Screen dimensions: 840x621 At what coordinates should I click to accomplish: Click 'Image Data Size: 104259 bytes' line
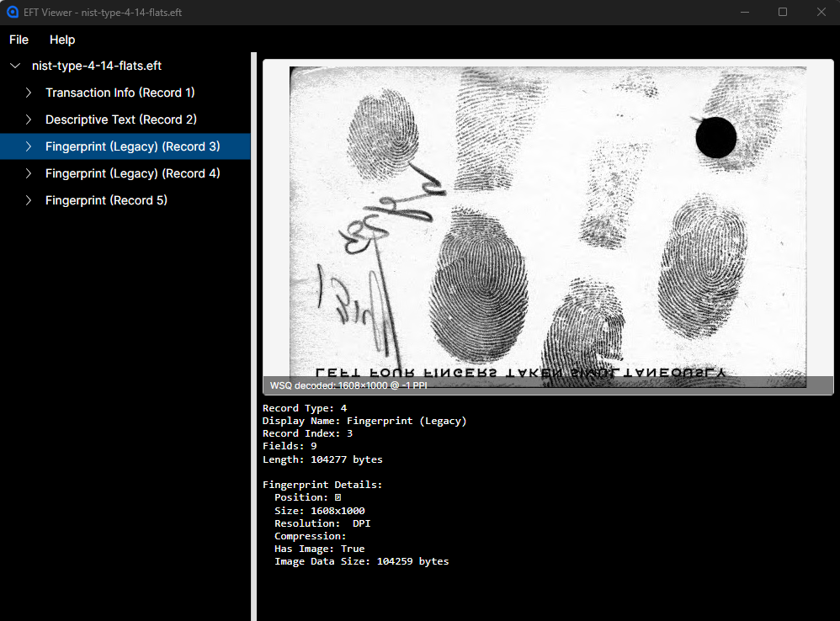(362, 561)
